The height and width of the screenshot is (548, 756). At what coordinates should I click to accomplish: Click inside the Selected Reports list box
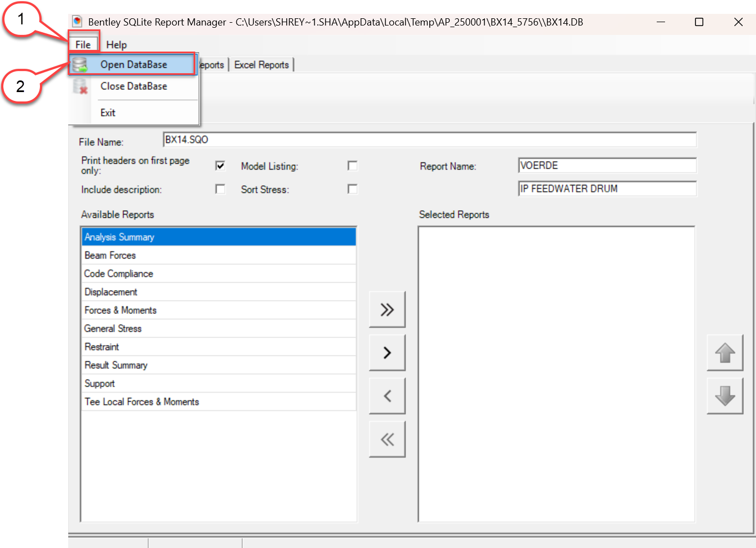point(556,374)
